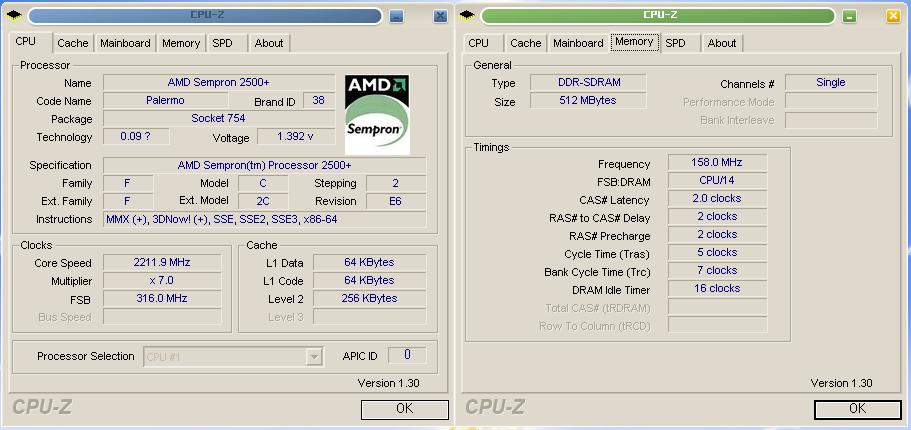Click the empty Level 3 cache field

coord(370,316)
